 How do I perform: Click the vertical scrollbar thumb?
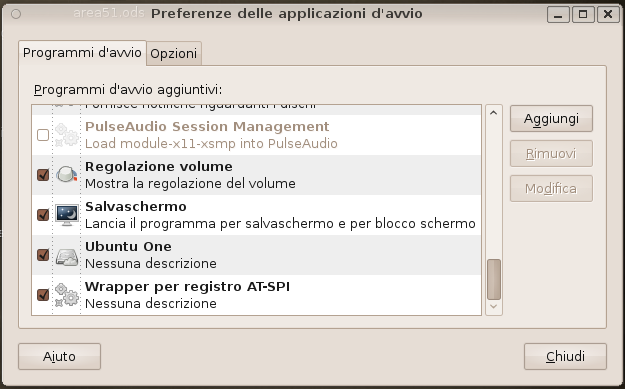[x=494, y=279]
